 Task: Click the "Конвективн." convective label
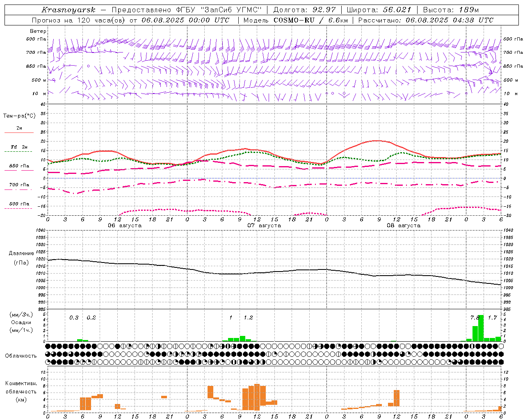coord(21,383)
